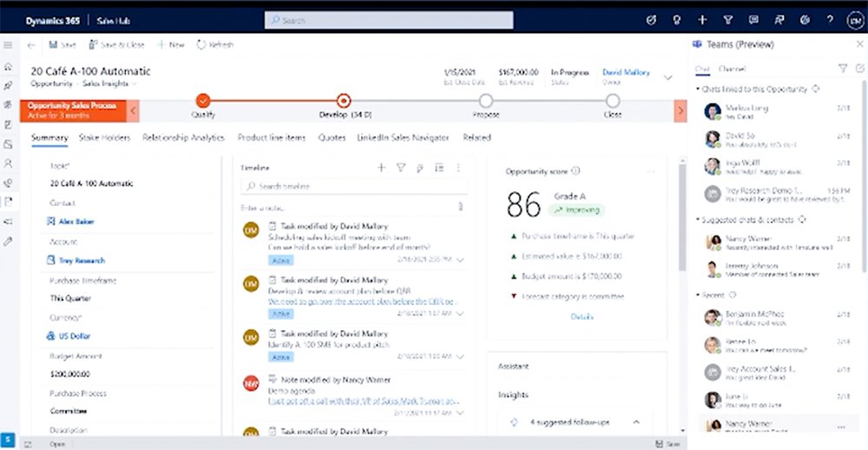Click the Search timeline field
The height and width of the screenshot is (450, 868).
[x=354, y=187]
